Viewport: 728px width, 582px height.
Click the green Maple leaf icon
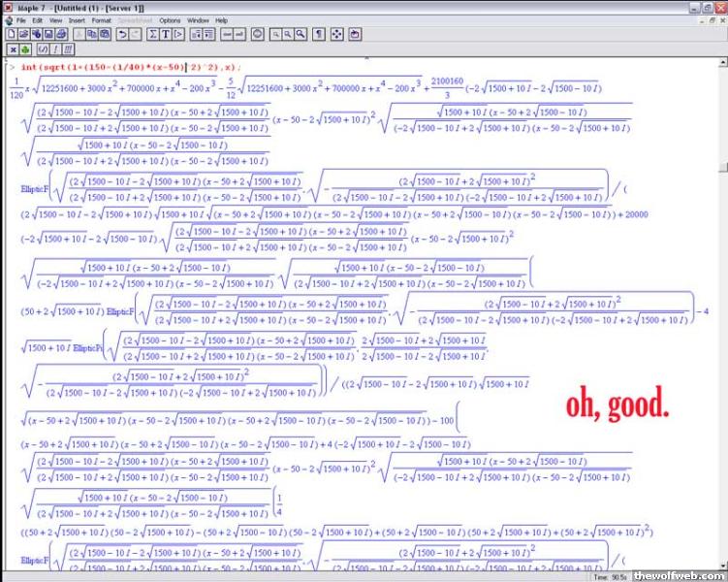pos(25,48)
